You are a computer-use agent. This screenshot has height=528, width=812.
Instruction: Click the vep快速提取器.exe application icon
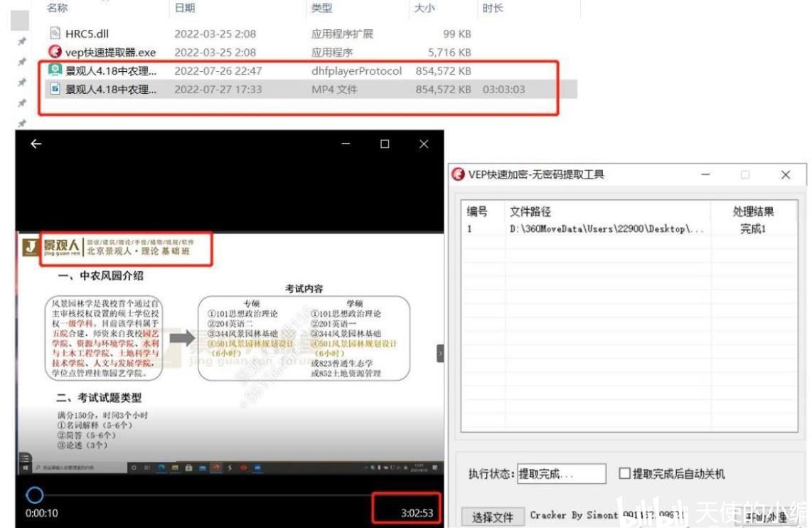point(55,52)
